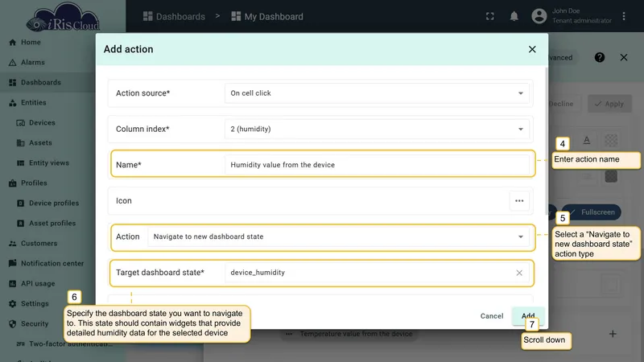Open notifications bell in header
The height and width of the screenshot is (362, 644).
coord(514,16)
